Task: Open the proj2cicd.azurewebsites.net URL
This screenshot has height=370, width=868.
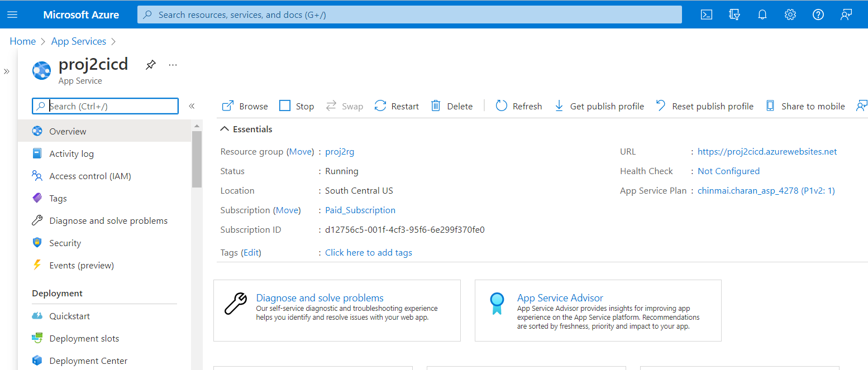Action: pyautogui.click(x=767, y=151)
